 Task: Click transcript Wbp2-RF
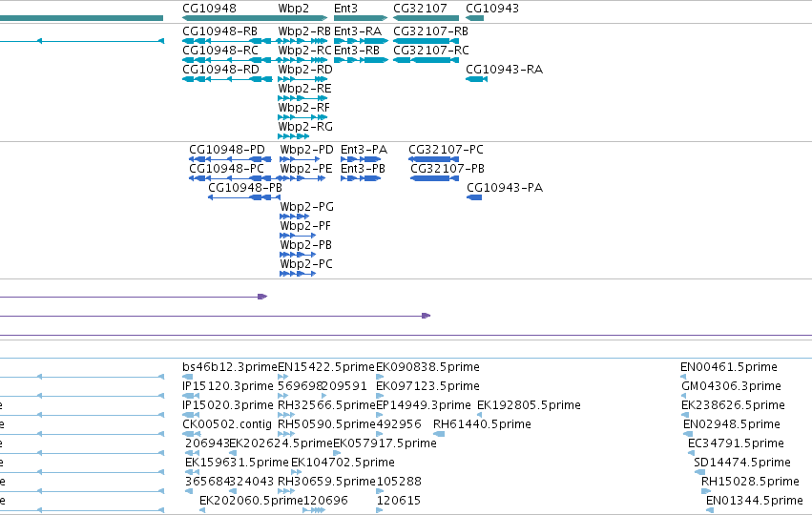(303, 108)
